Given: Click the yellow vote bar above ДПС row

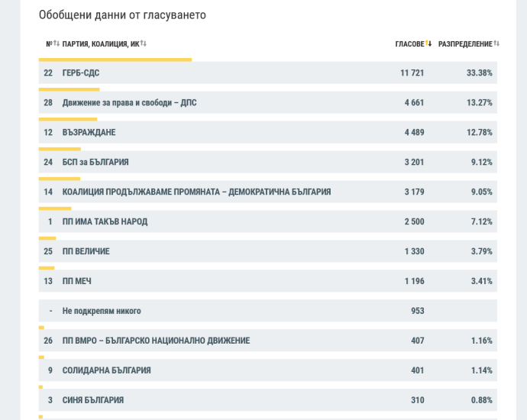Looking at the screenshot, I should click(69, 89).
